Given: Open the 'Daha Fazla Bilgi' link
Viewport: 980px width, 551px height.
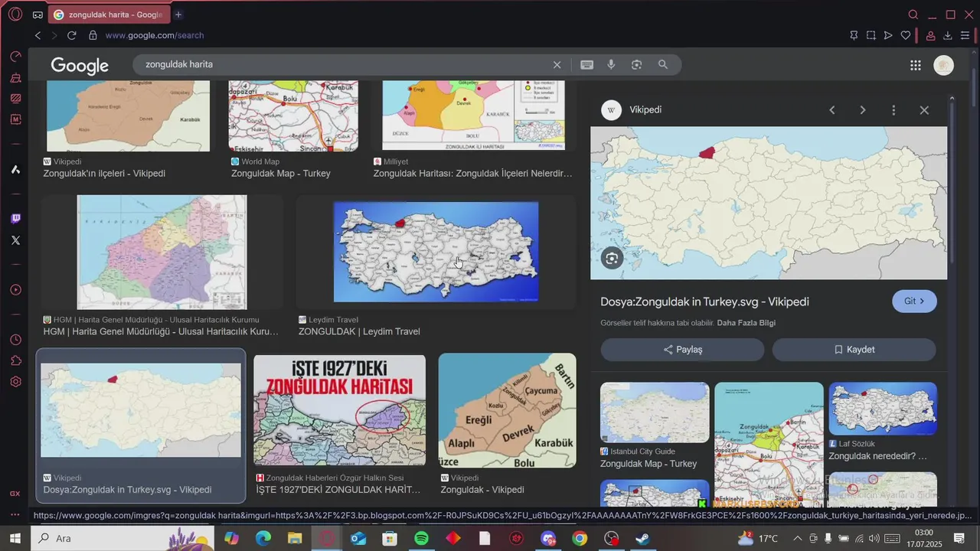Looking at the screenshot, I should click(746, 323).
